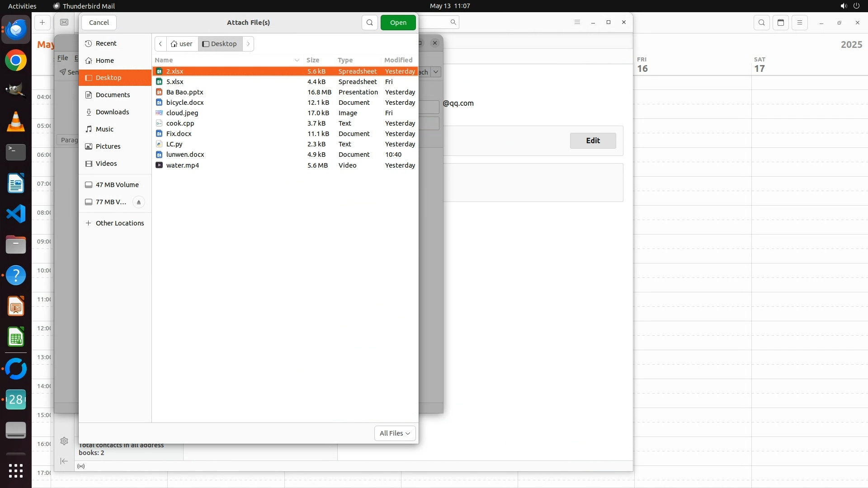Go back with the path bar left arrow
868x488 pixels.
click(160, 44)
